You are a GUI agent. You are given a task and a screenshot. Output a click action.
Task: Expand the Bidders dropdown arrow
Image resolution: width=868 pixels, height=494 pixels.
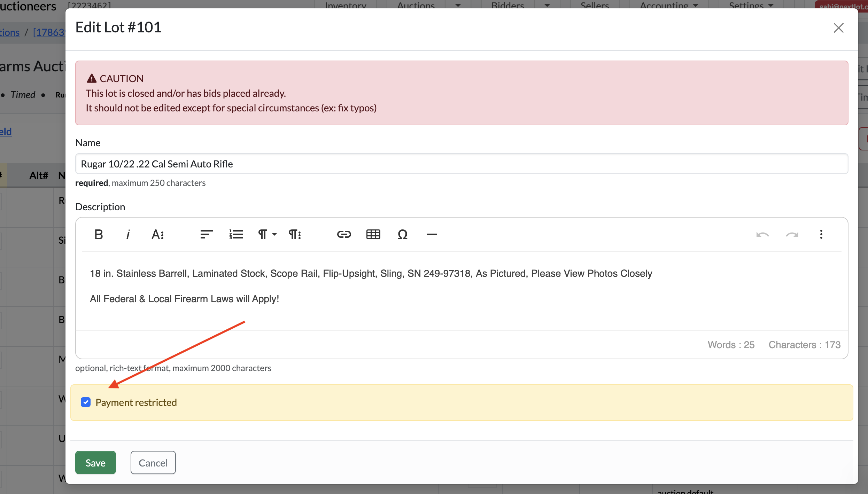click(547, 5)
